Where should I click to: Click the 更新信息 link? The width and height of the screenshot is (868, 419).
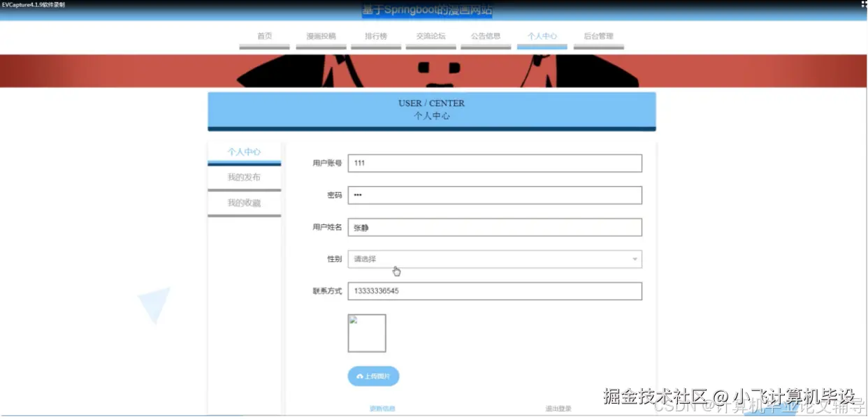[382, 409]
